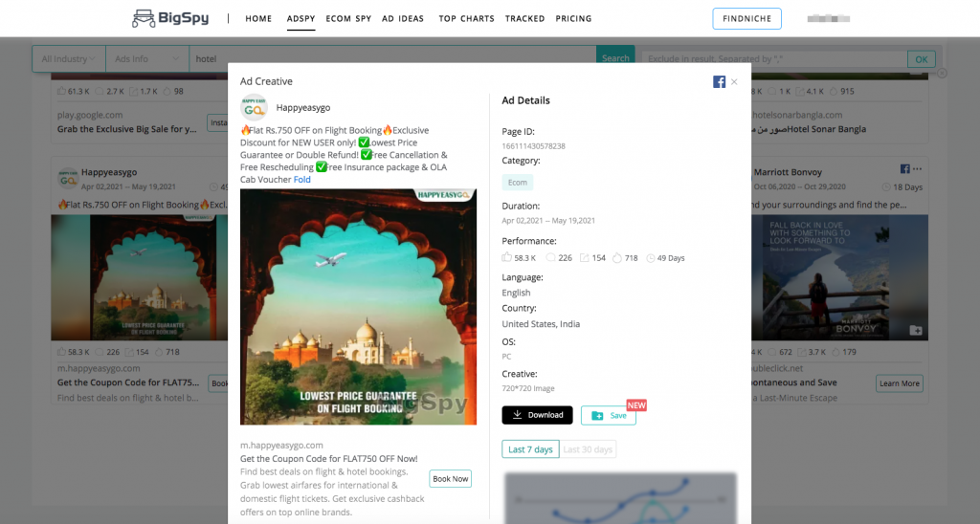This screenshot has height=524, width=980.
Task: Click the save-folder icon on the Marriott Bonvoy image
Action: pyautogui.click(x=916, y=330)
